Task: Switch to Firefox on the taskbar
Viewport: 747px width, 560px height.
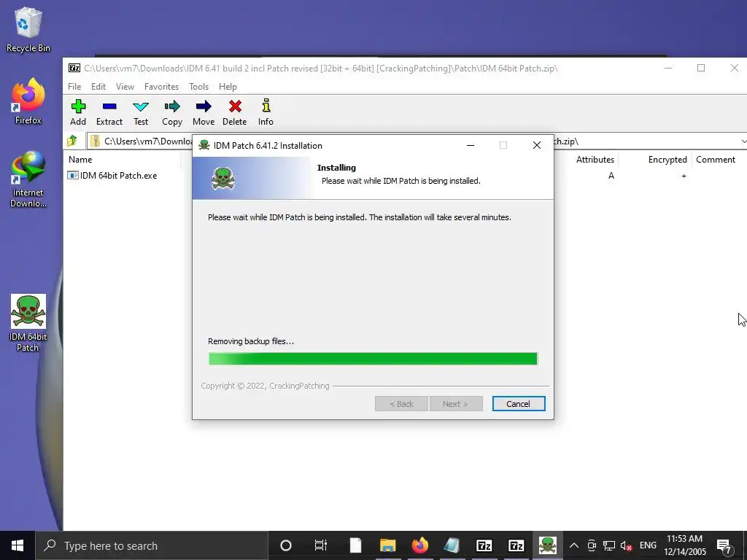Action: tap(419, 545)
